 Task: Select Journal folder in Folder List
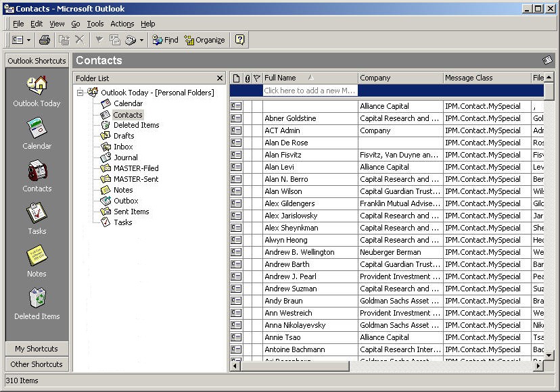tap(126, 157)
